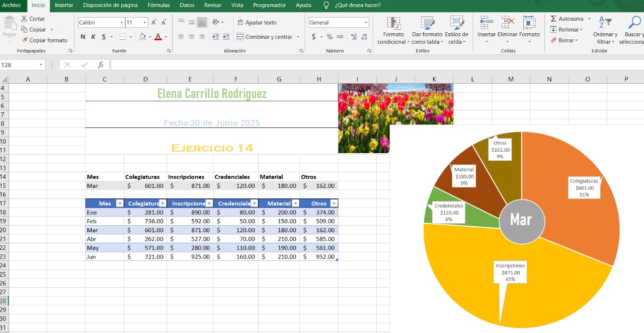Click the increase font size icon

[x=154, y=23]
